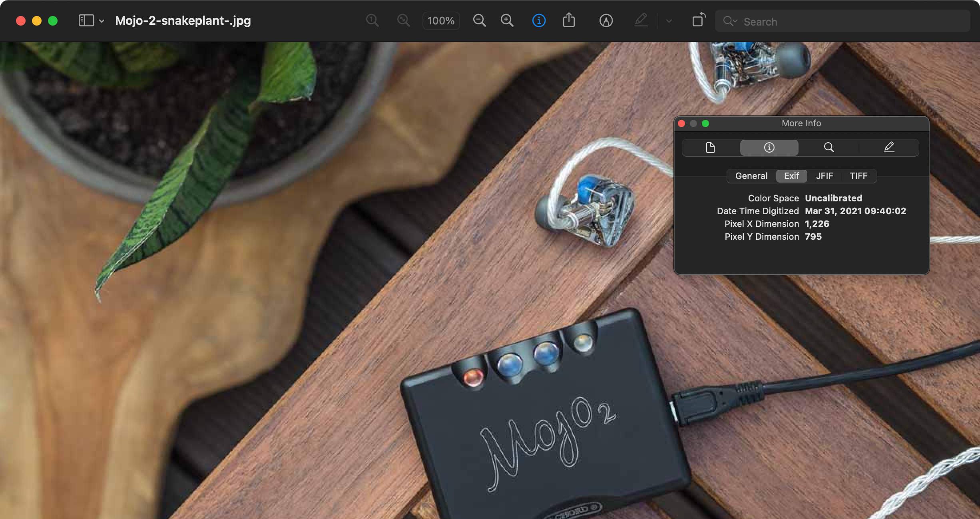Open the General Info document pane in More Info
Image resolution: width=980 pixels, height=519 pixels.
point(710,147)
